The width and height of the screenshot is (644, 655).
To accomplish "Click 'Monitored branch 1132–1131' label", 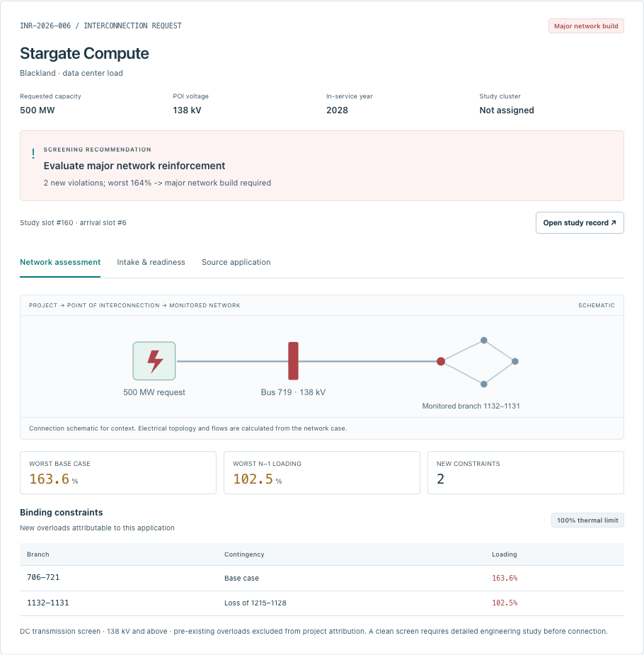I will click(x=471, y=406).
